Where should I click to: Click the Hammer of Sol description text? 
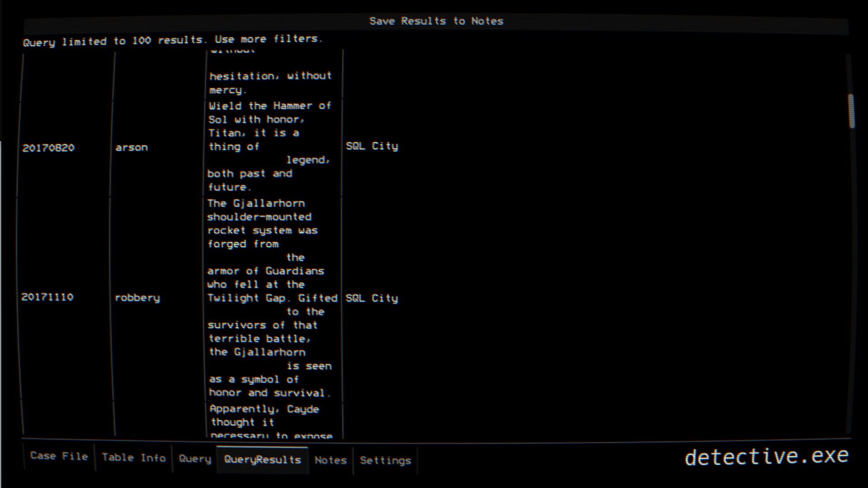point(270,146)
